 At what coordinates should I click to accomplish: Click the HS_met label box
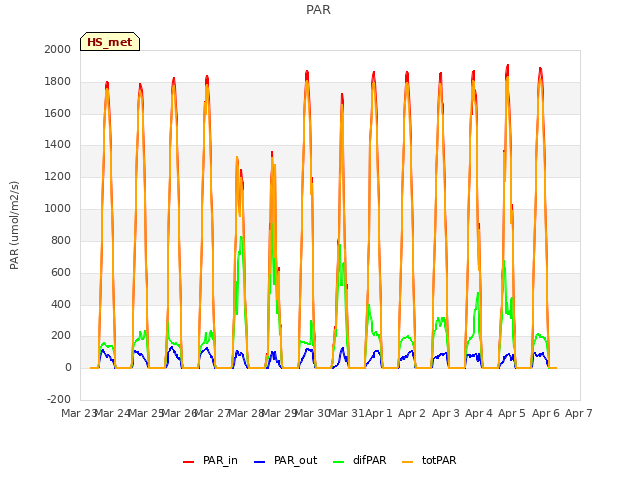[x=110, y=42]
